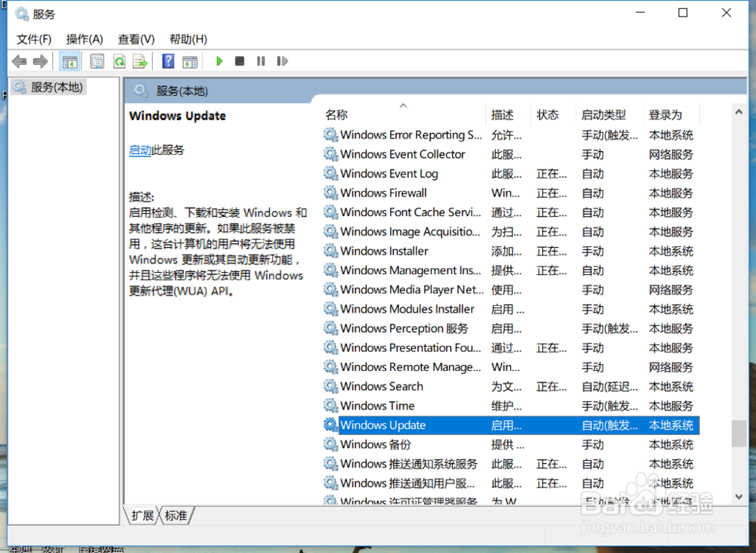Click gear icon beside Windows Search
756x553 pixels.
pos(331,386)
